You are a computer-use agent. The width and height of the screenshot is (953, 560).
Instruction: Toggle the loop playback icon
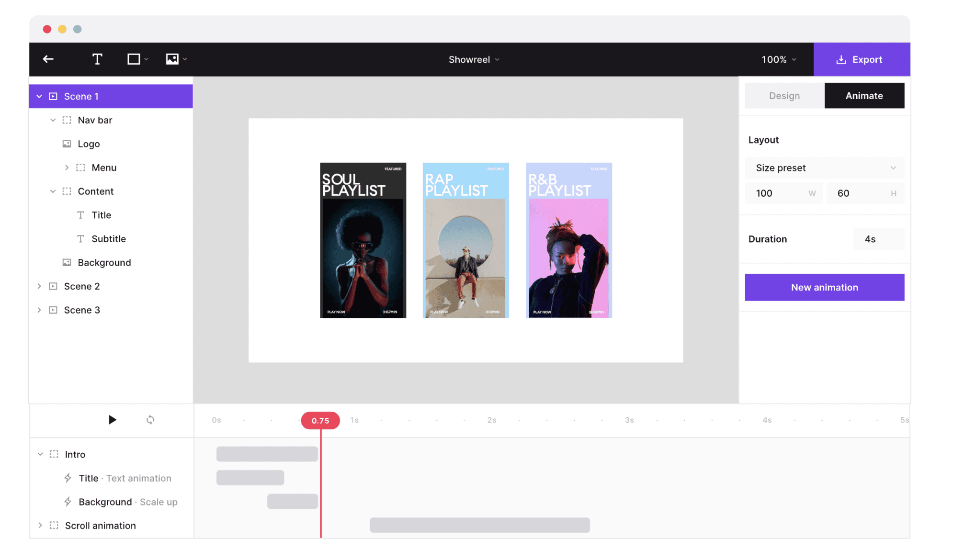150,420
